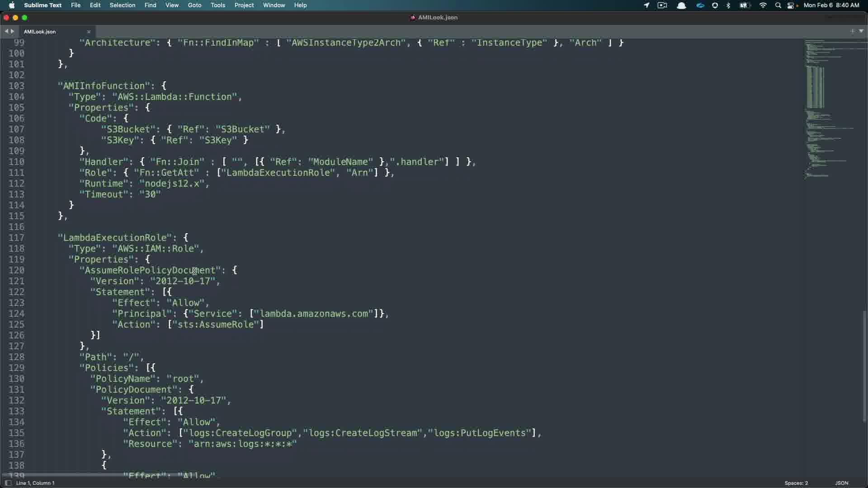Go to the previous tab with the left arrow
The width and height of the screenshot is (868, 488).
pyautogui.click(x=6, y=31)
